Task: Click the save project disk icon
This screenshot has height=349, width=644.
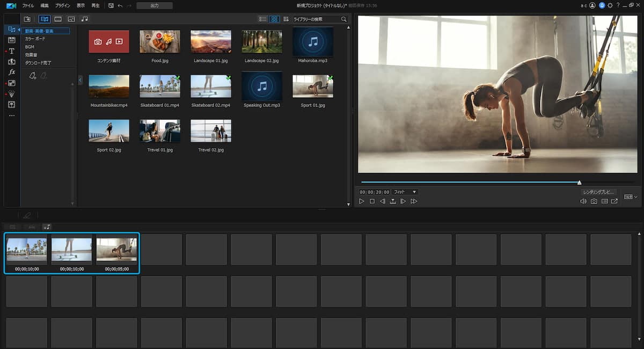Action: tap(111, 5)
